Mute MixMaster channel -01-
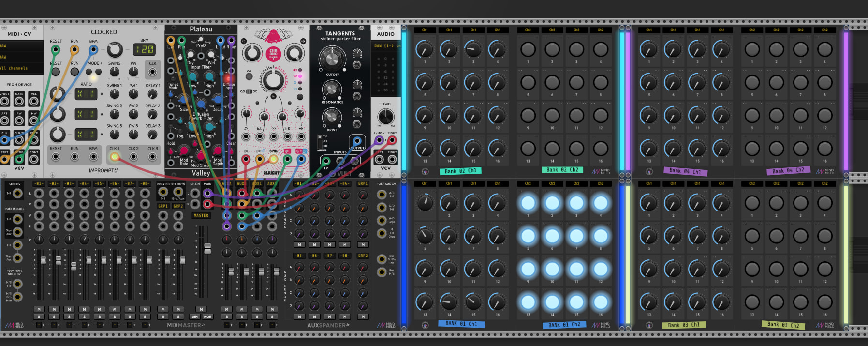 [x=39, y=309]
